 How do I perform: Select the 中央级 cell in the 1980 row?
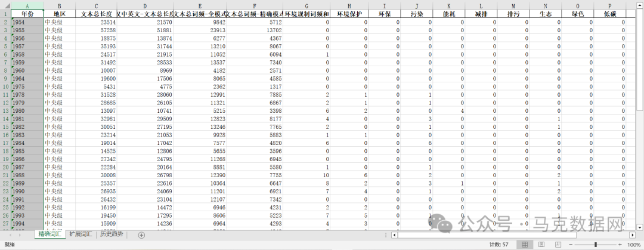[x=60, y=110]
